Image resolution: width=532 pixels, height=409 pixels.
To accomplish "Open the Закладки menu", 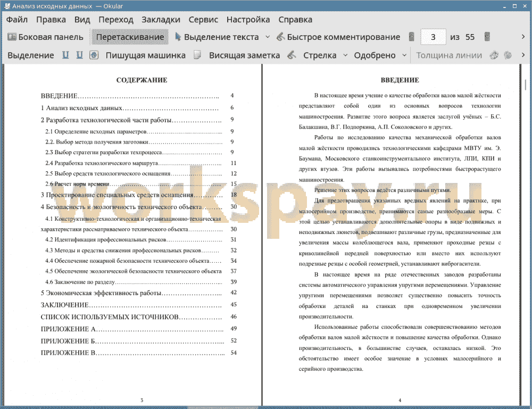I will [x=161, y=20].
